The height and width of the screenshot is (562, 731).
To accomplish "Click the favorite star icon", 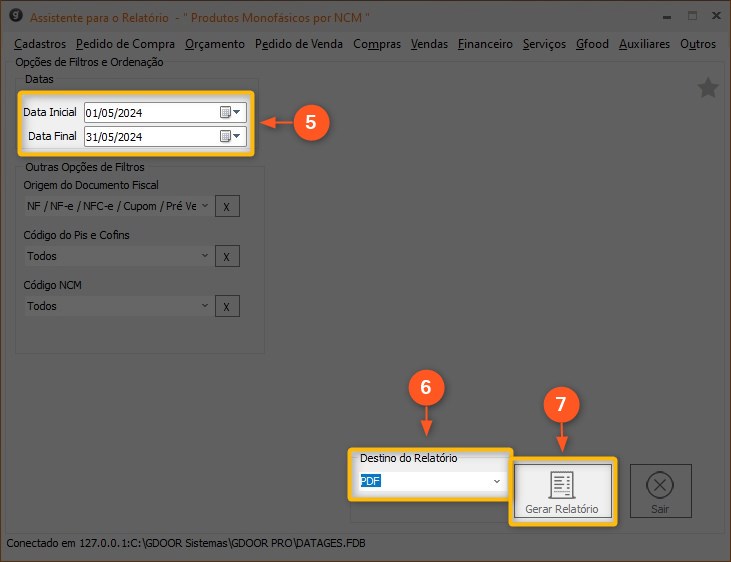I will [x=708, y=89].
